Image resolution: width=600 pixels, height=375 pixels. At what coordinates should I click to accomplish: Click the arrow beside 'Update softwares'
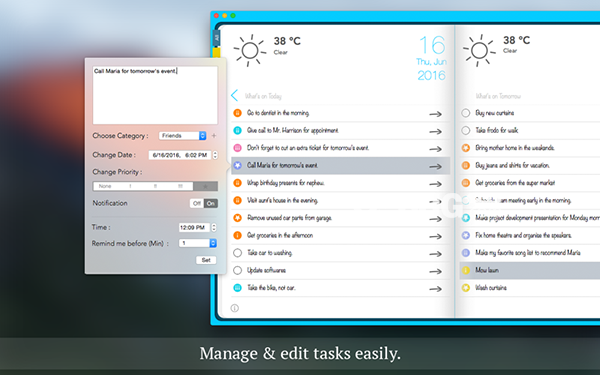(x=435, y=271)
